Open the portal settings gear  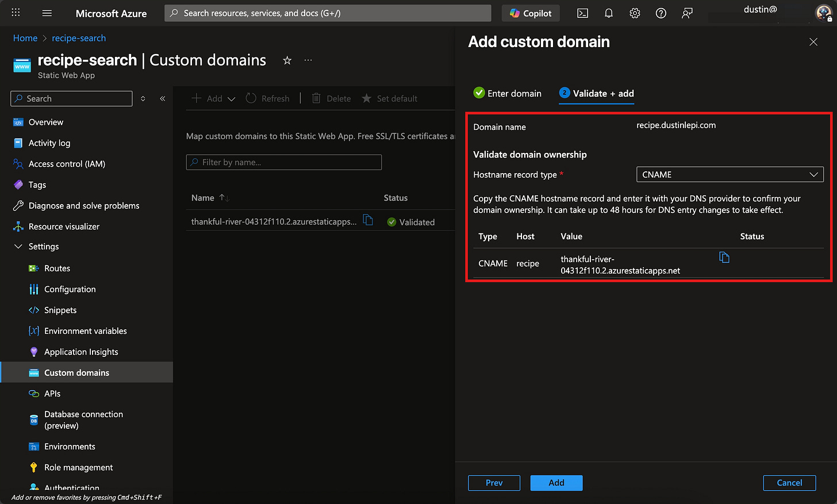click(x=635, y=13)
